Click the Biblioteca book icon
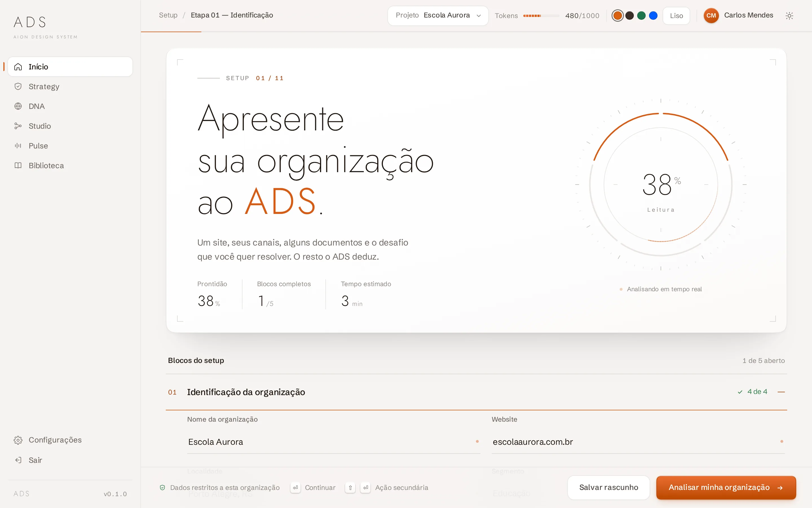The height and width of the screenshot is (508, 812). tap(18, 166)
